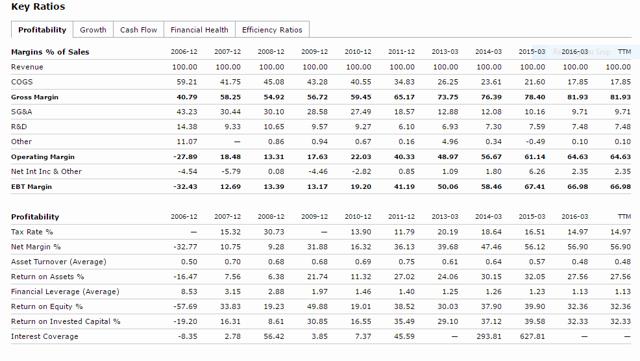Click 2016-03 column header in Margins table

(x=575, y=52)
